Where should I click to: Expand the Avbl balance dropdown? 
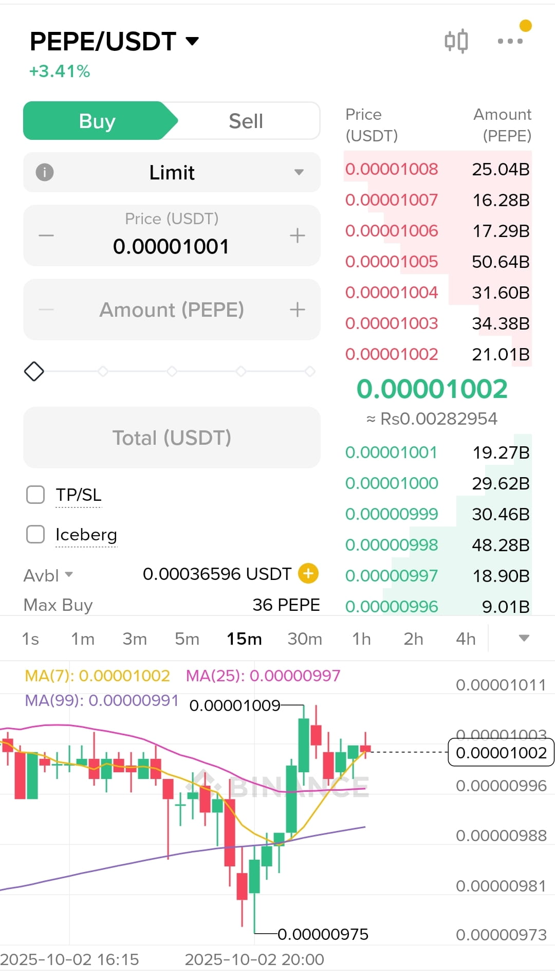[x=48, y=575]
